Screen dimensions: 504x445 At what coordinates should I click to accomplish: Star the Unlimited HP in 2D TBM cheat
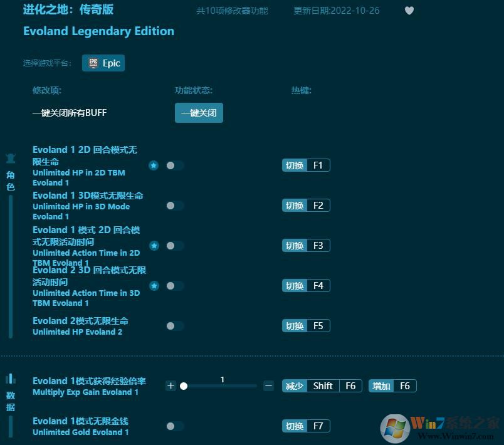pyautogui.click(x=154, y=165)
